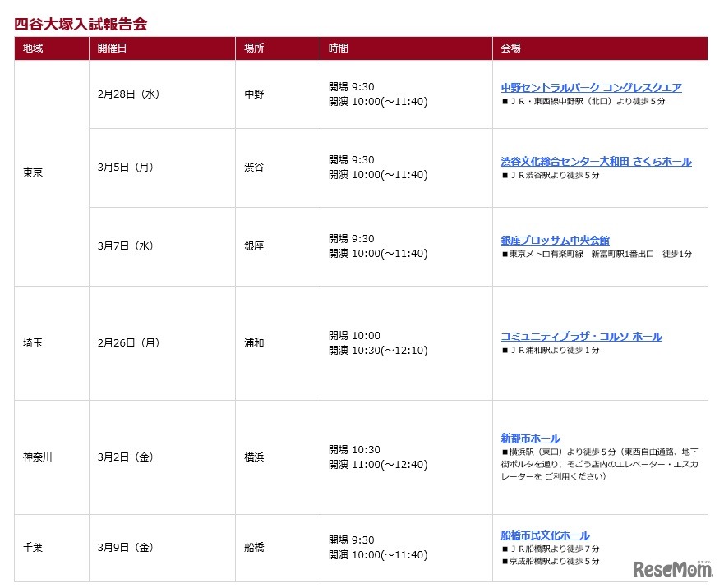Open the コミュニティプラザ・コルソ ホール link
The image size is (724, 588).
pos(581,337)
